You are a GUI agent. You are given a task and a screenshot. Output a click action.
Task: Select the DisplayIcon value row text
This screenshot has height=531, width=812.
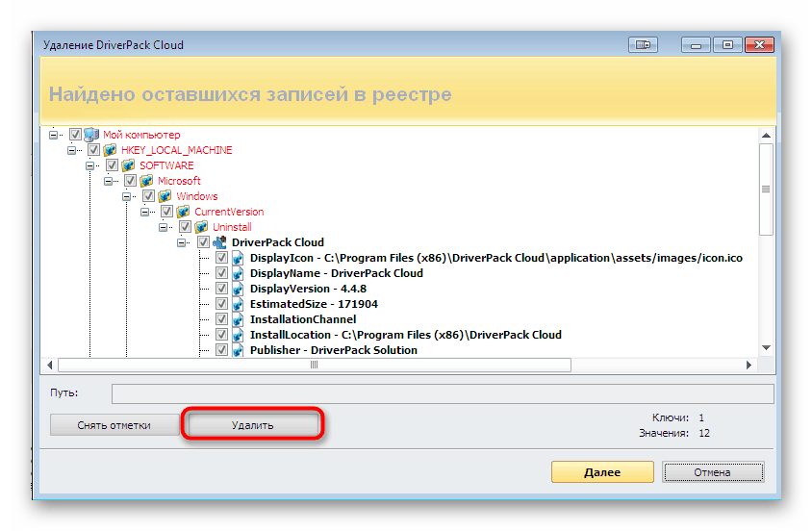496,258
